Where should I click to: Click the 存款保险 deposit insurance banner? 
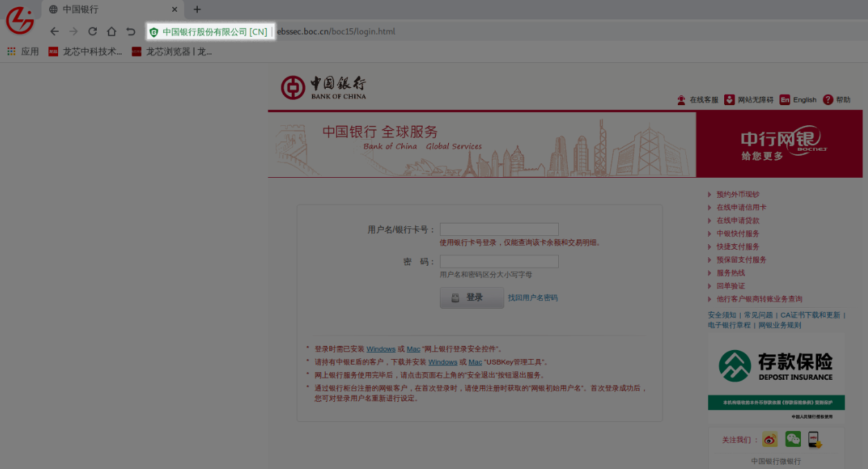coord(776,379)
